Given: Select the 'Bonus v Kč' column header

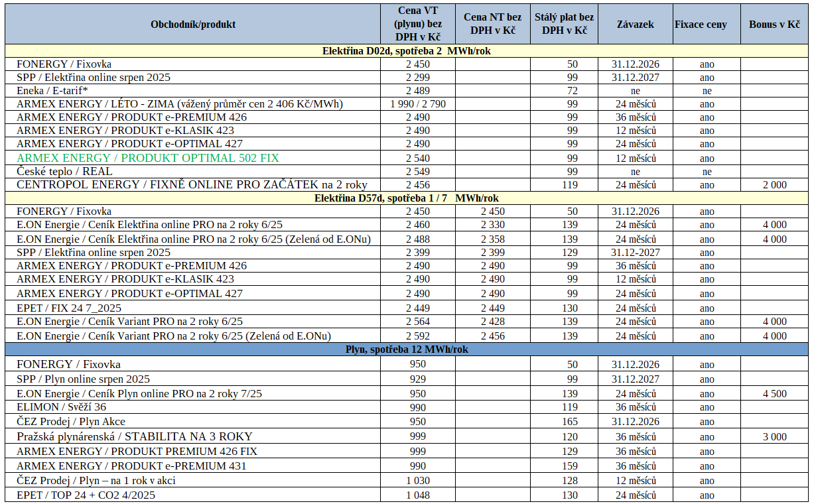Looking at the screenshot, I should tap(774, 25).
